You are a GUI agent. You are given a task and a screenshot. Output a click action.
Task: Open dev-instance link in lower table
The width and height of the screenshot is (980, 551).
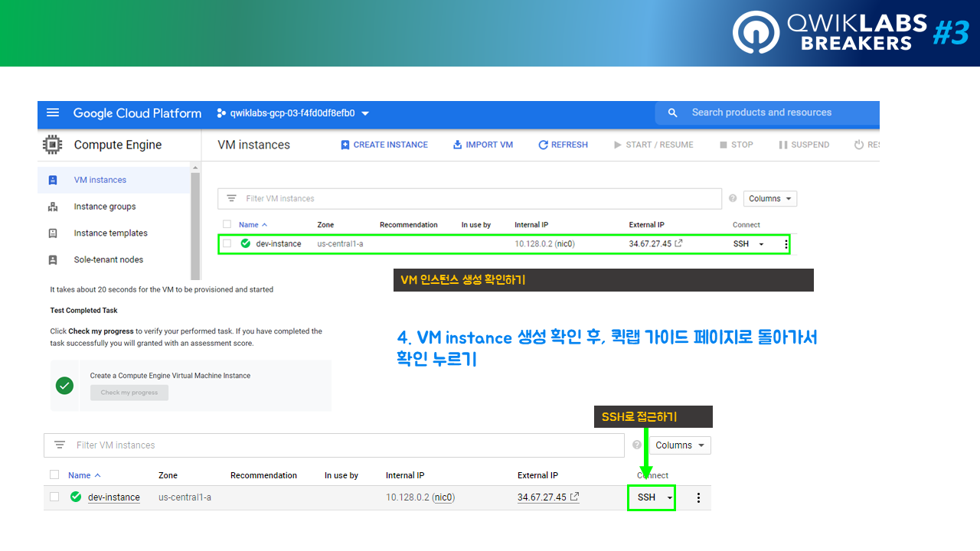click(114, 497)
